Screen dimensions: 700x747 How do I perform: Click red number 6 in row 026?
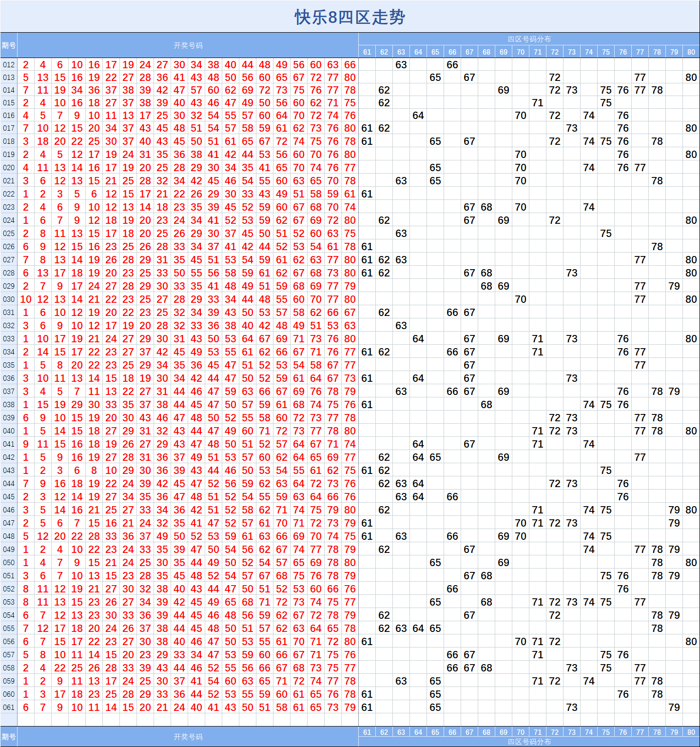26,247
